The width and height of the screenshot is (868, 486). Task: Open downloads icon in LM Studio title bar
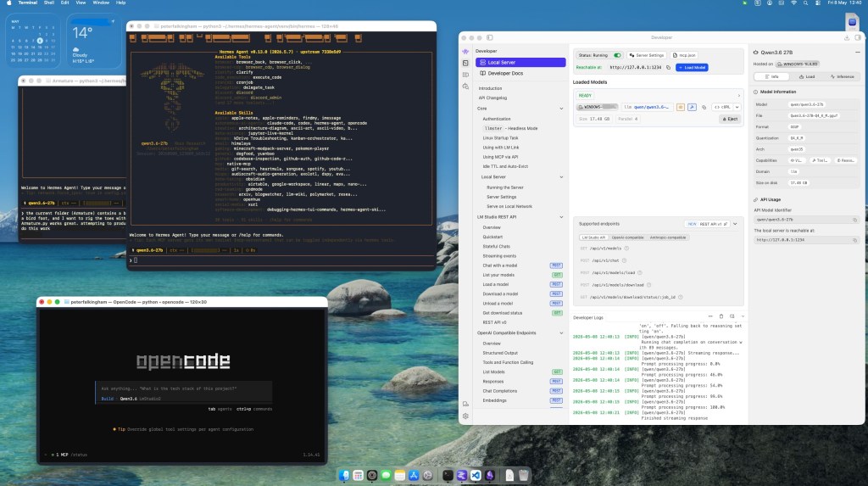[847, 37]
